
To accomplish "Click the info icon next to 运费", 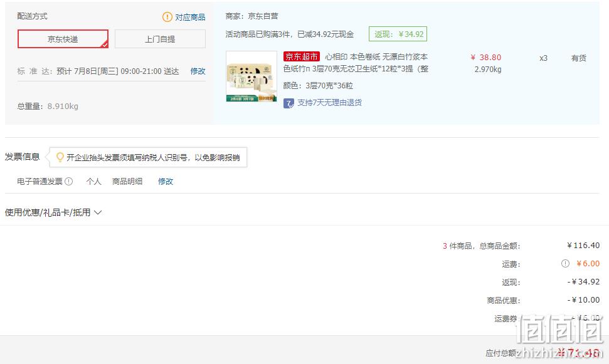I will (x=565, y=264).
